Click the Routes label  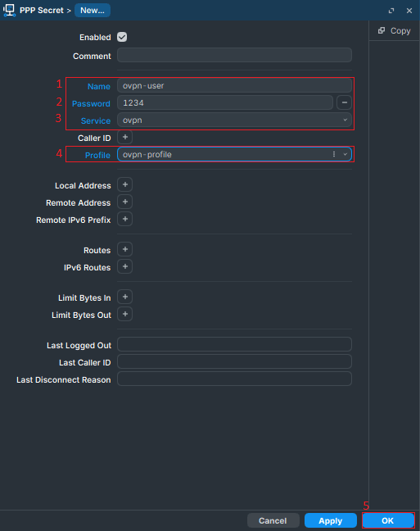tap(97, 251)
